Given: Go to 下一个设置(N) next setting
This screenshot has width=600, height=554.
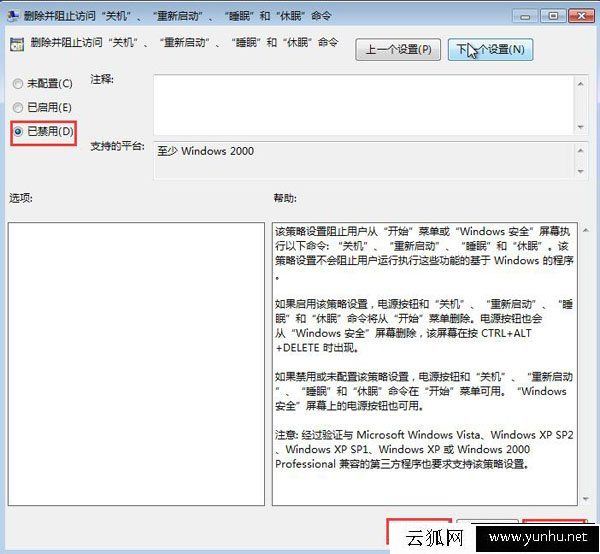Looking at the screenshot, I should tap(491, 49).
